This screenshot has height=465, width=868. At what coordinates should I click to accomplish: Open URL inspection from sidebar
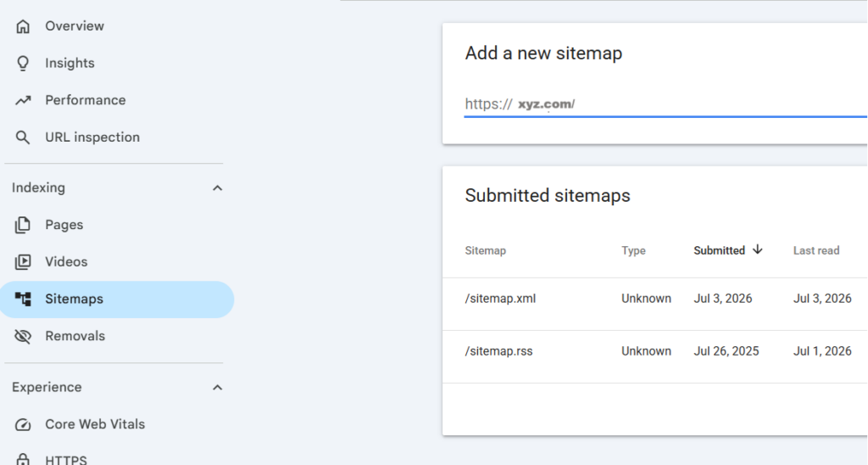coord(92,137)
